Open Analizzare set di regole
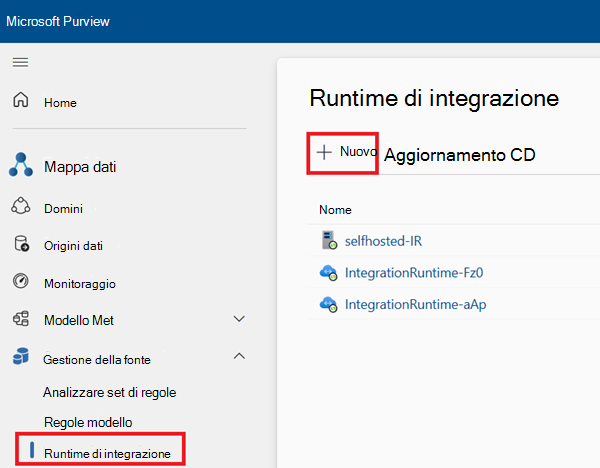The width and height of the screenshot is (600, 468). [x=109, y=393]
